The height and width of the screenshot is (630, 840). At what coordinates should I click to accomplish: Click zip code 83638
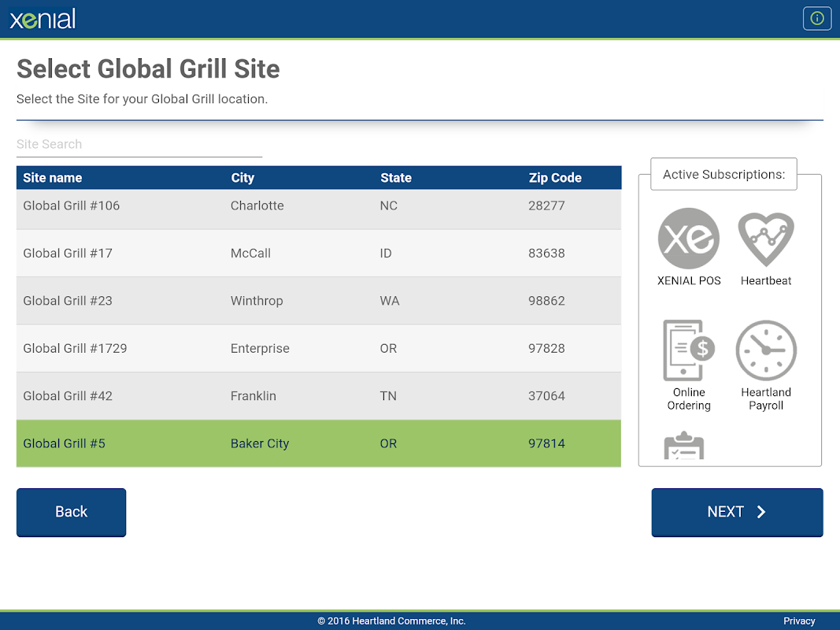pos(546,254)
